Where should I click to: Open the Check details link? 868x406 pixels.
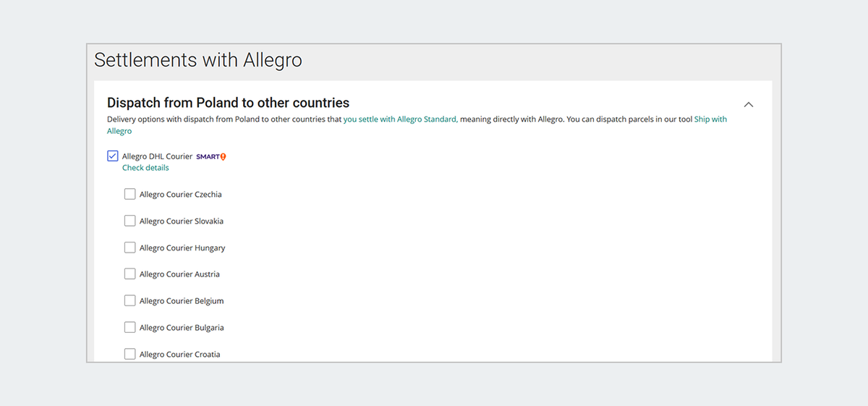pos(145,168)
